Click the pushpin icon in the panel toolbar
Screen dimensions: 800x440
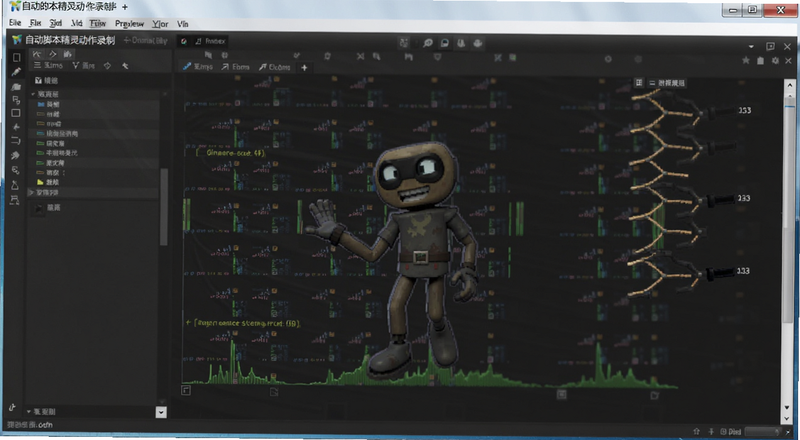[x=125, y=66]
